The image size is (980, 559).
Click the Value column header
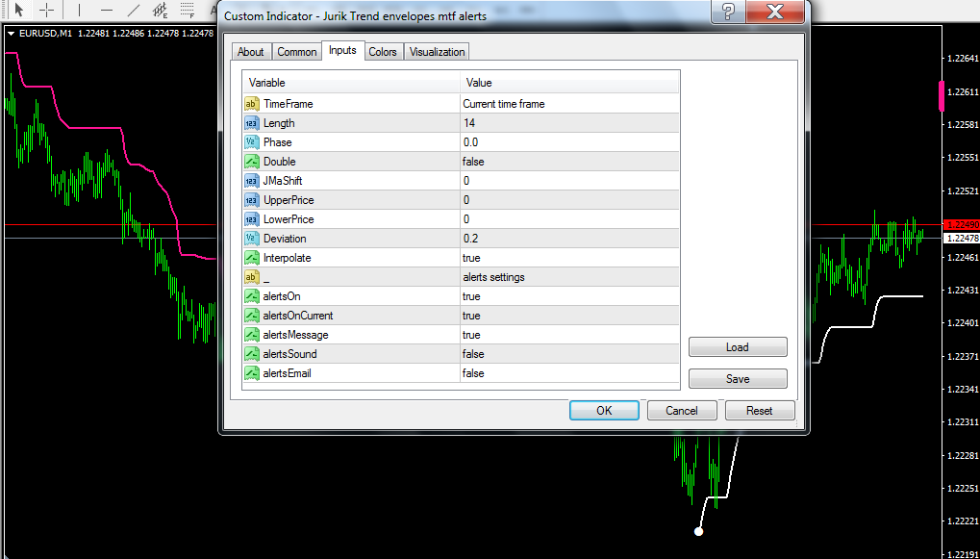[x=569, y=83]
